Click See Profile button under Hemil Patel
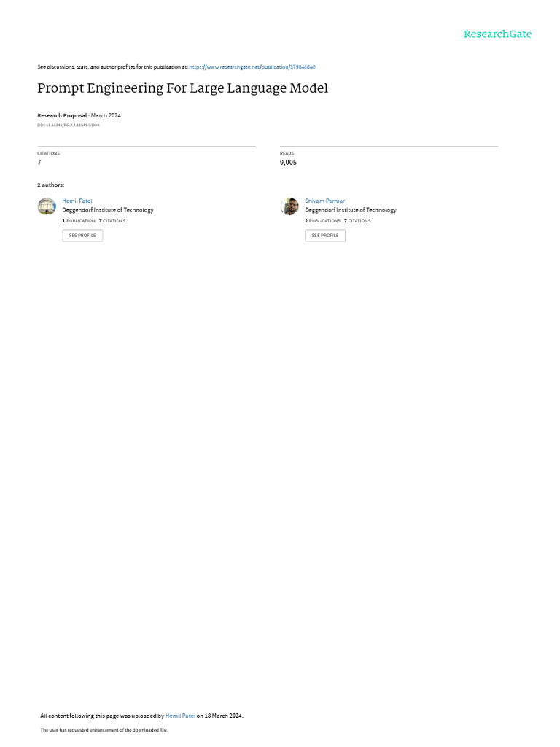560x747 pixels. coord(82,236)
